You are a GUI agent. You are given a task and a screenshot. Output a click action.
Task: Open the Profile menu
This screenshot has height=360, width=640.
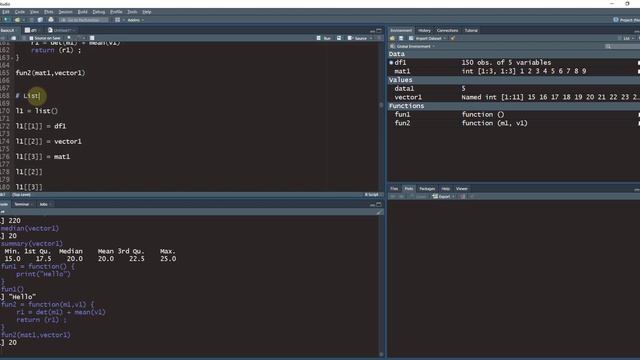tap(116, 12)
